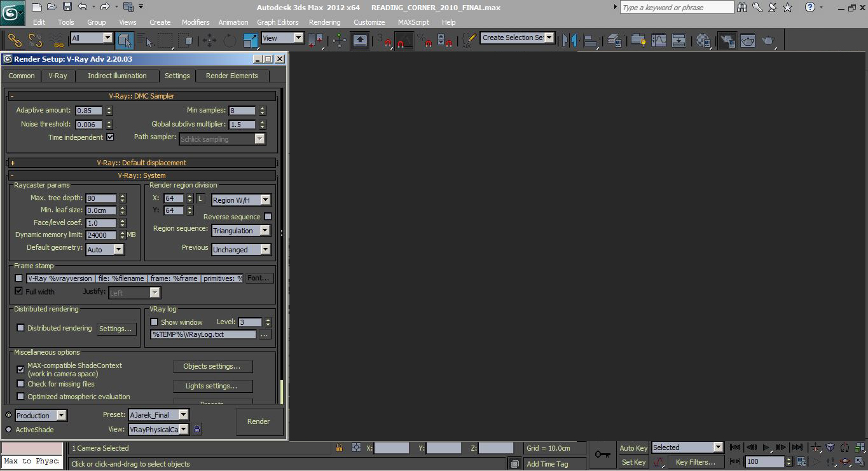The image size is (868, 471).
Task: Click the Objects settings button
Action: coord(212,366)
